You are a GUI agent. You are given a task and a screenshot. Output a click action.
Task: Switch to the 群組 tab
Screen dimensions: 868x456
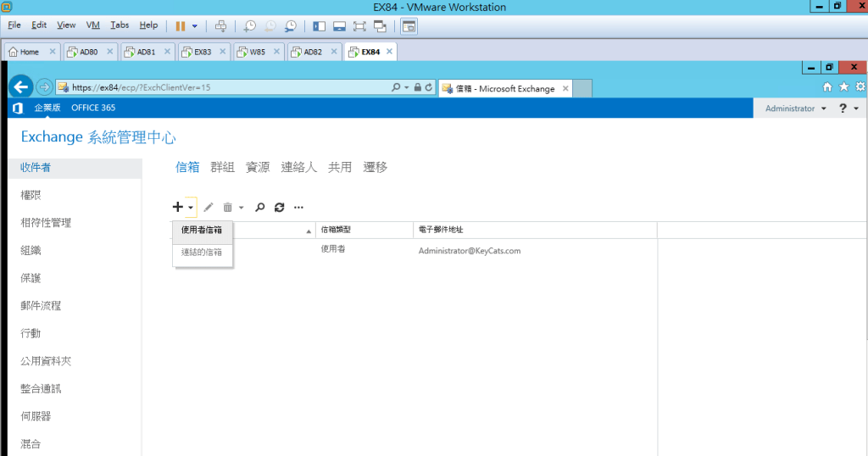click(222, 167)
